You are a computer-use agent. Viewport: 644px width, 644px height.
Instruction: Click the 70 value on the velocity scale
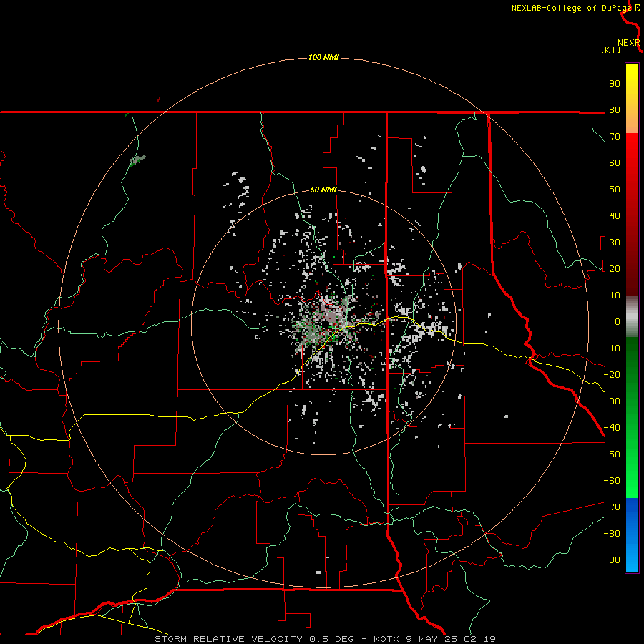[x=615, y=137]
